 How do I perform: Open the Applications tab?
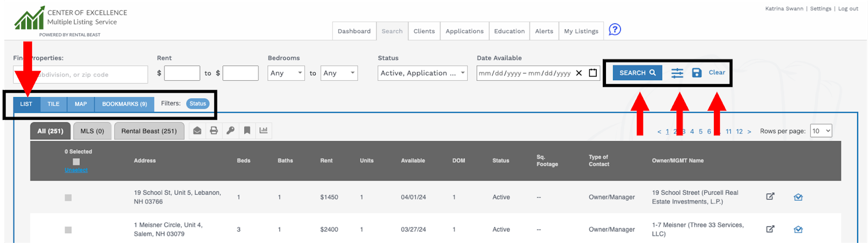coord(464,31)
